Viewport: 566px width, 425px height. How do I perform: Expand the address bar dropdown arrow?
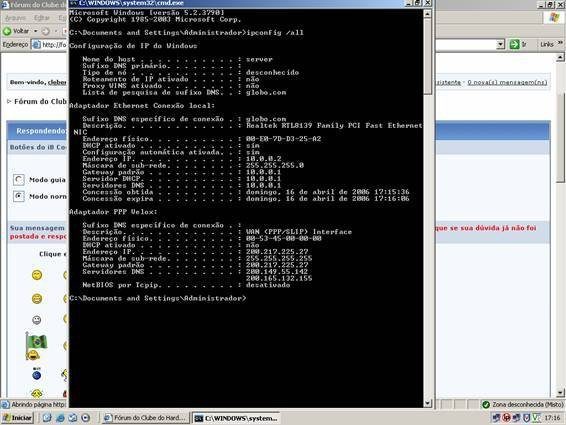500,44
